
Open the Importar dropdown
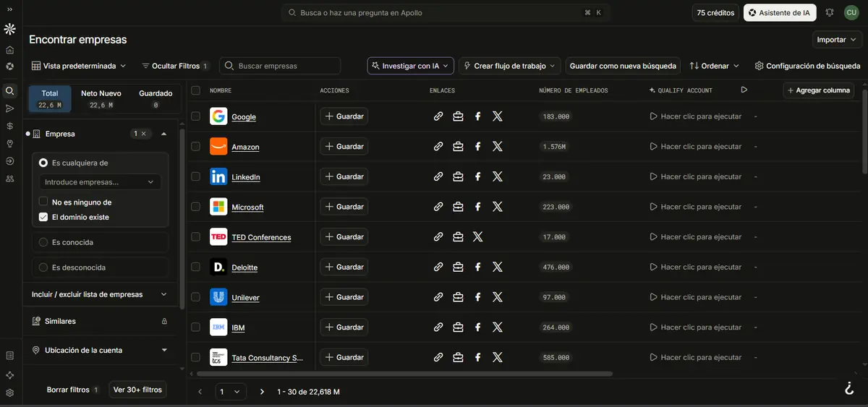click(837, 39)
